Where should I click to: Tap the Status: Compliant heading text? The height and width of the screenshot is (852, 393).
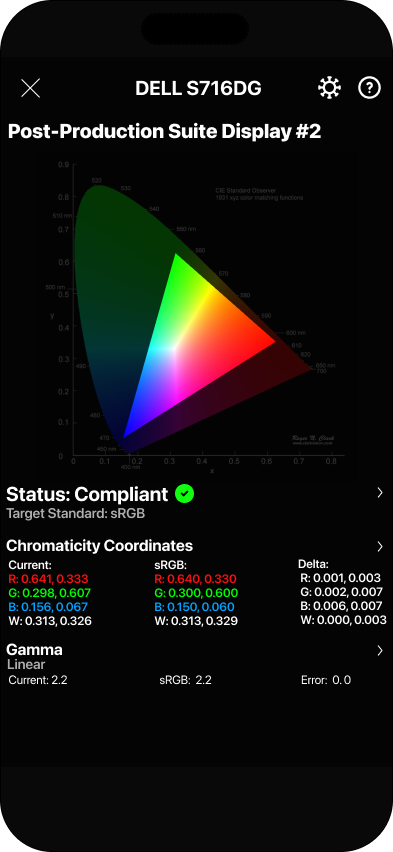pos(87,494)
